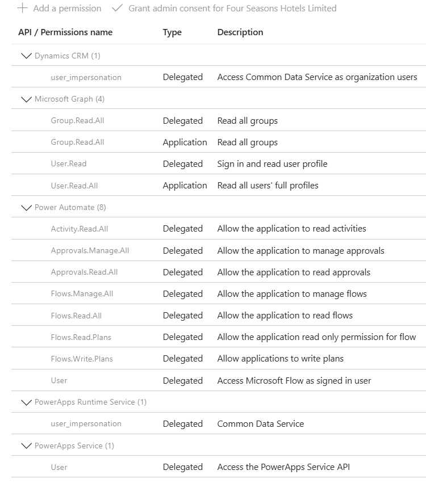Select the user_impersonation permission under Dynamics CRM
The image size is (426, 504).
(86, 77)
